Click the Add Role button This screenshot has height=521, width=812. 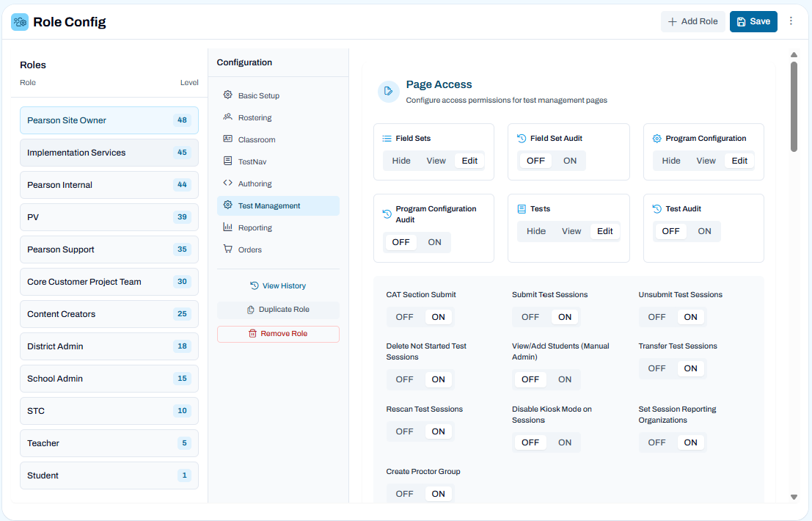(693, 21)
